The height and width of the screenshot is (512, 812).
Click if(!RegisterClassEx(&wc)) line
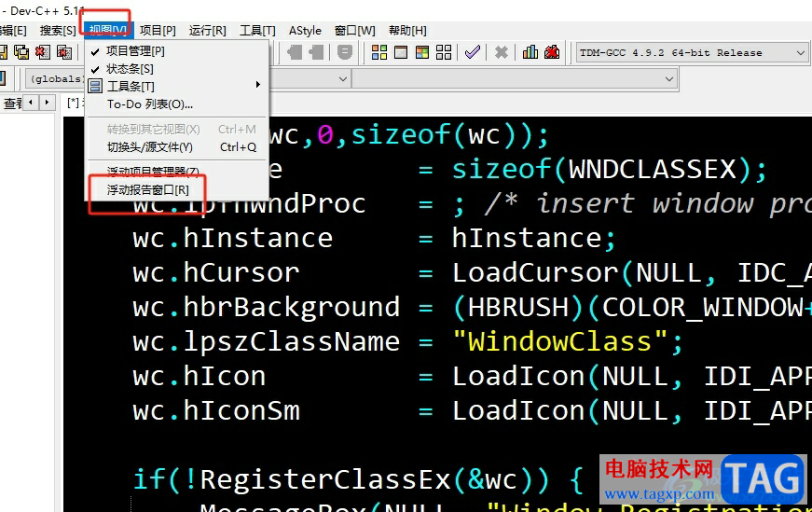pos(358,479)
